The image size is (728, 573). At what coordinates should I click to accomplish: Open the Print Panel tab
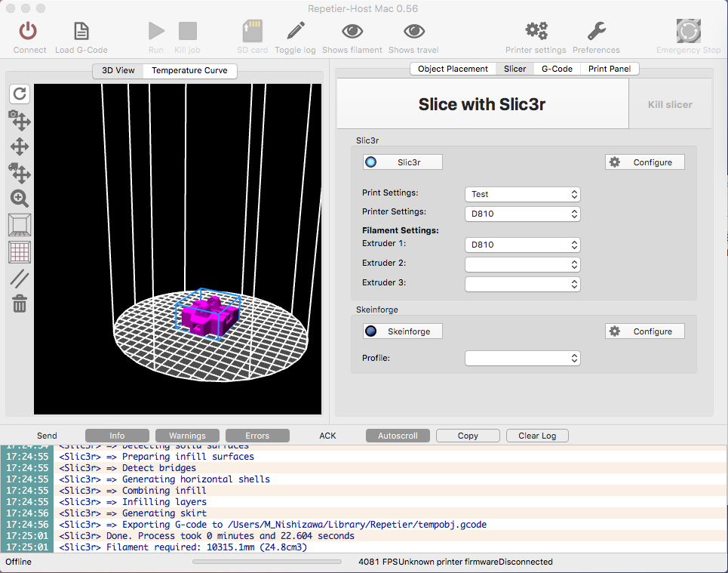609,69
